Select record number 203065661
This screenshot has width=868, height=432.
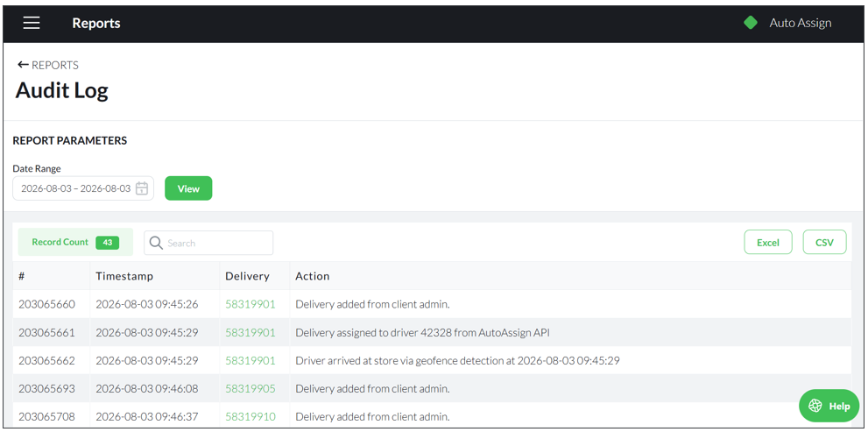point(46,332)
